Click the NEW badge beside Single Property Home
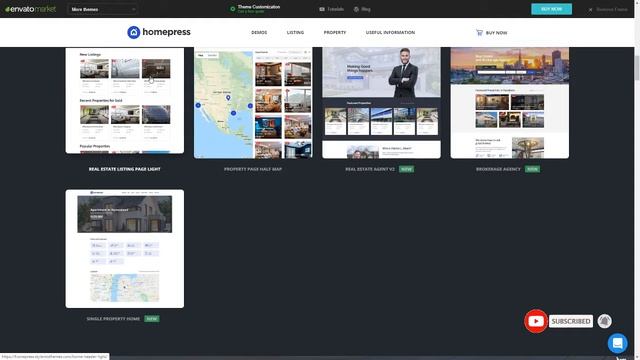Viewport: 640px width, 360px height. [152, 319]
